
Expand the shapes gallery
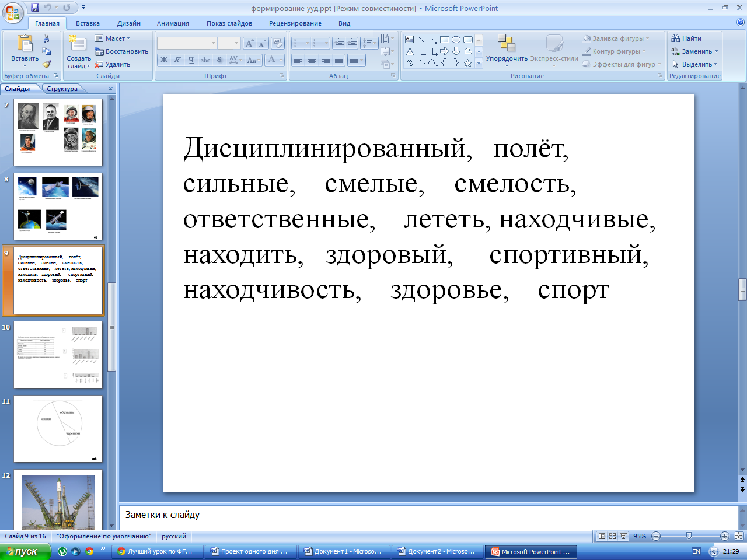click(x=479, y=63)
